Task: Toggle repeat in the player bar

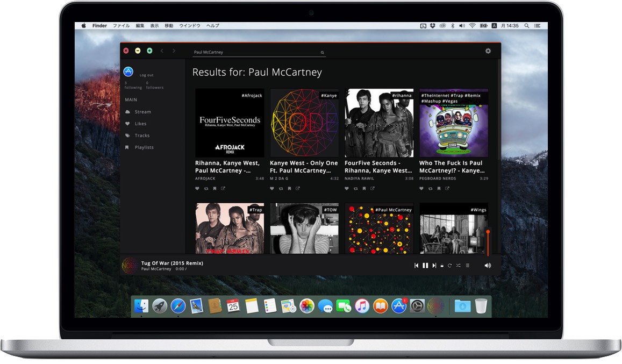Action: pyautogui.click(x=449, y=266)
